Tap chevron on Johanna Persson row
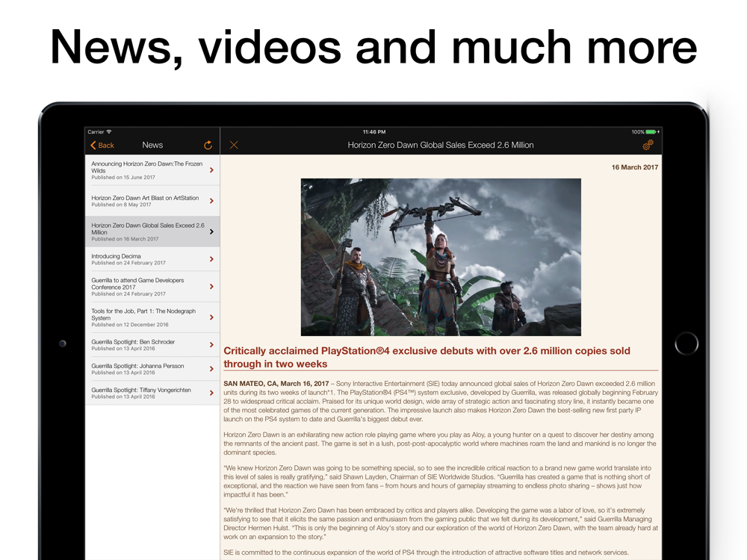747x560 pixels. click(x=211, y=369)
